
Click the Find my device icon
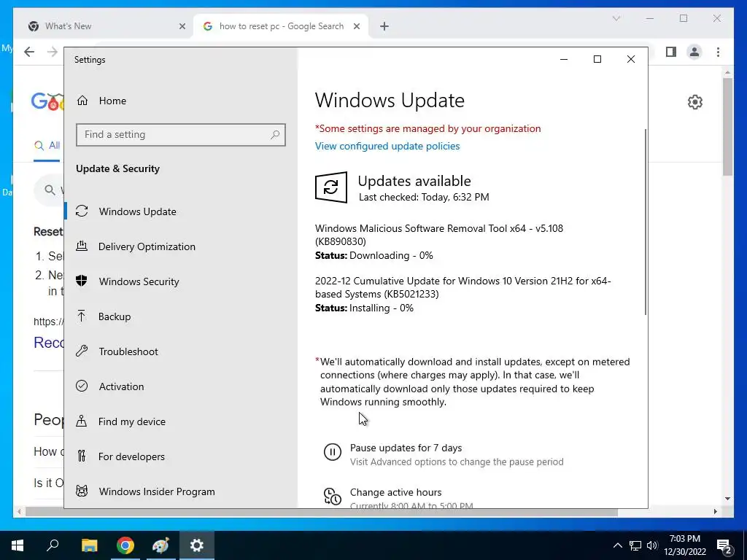pos(82,421)
